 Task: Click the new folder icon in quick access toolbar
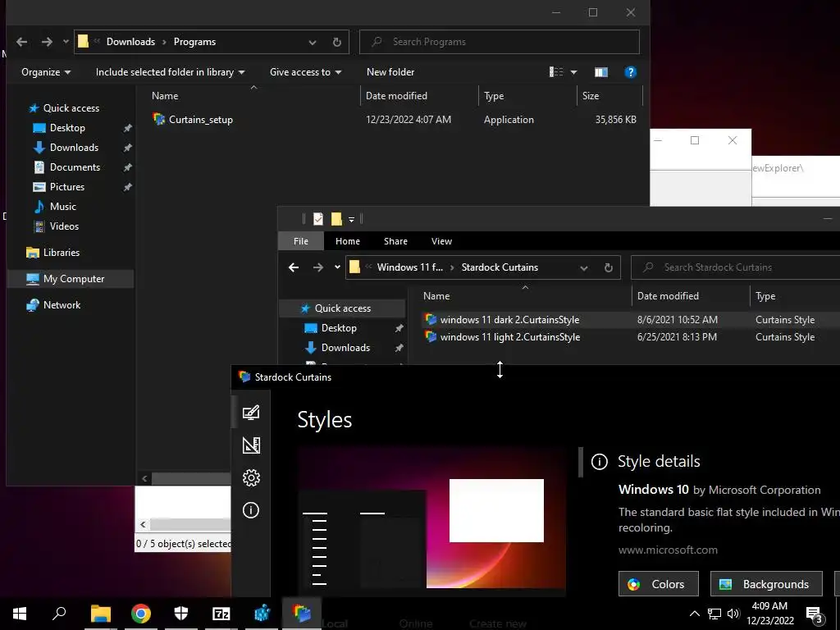click(x=336, y=218)
